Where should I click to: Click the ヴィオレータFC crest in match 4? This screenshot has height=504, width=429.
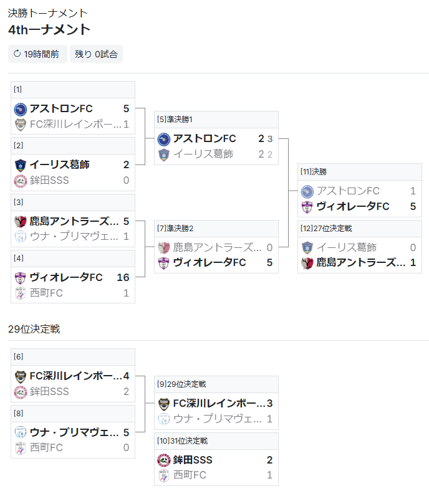[x=21, y=278]
